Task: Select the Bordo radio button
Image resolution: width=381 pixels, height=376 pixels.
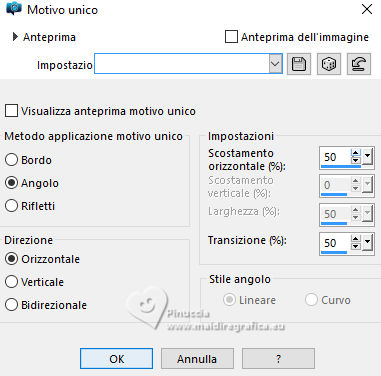Action: pos(11,160)
